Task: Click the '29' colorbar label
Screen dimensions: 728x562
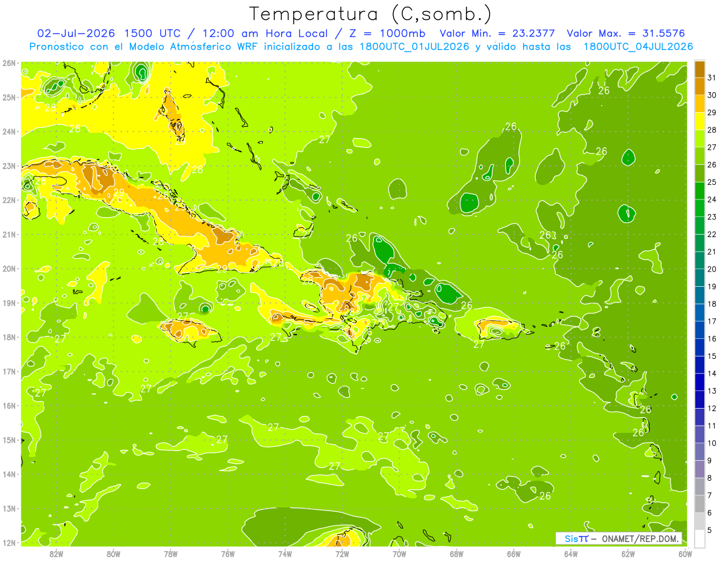Action: pyautogui.click(x=712, y=113)
